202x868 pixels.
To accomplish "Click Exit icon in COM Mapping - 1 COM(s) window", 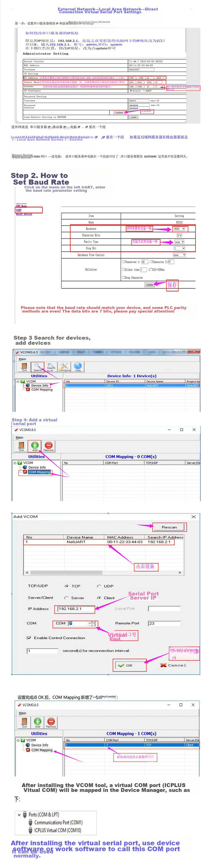I will [x=24, y=722].
